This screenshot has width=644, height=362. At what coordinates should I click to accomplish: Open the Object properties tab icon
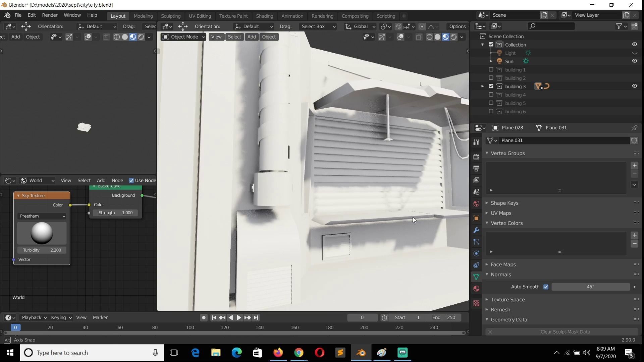pyautogui.click(x=476, y=218)
